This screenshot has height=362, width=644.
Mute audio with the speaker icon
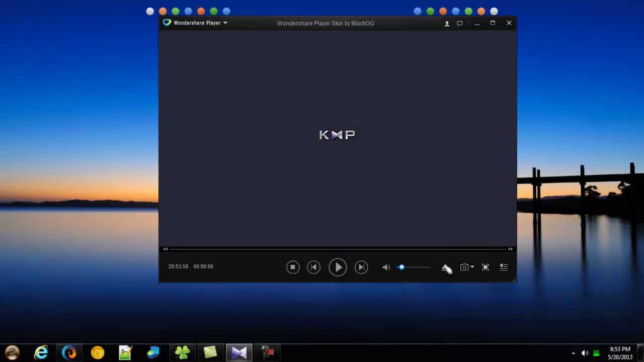point(386,267)
